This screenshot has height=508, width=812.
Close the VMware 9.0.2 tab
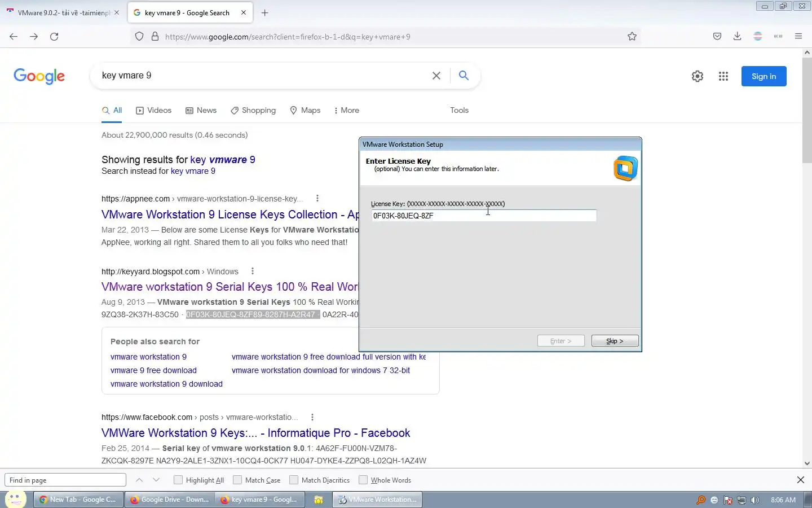pyautogui.click(x=117, y=12)
